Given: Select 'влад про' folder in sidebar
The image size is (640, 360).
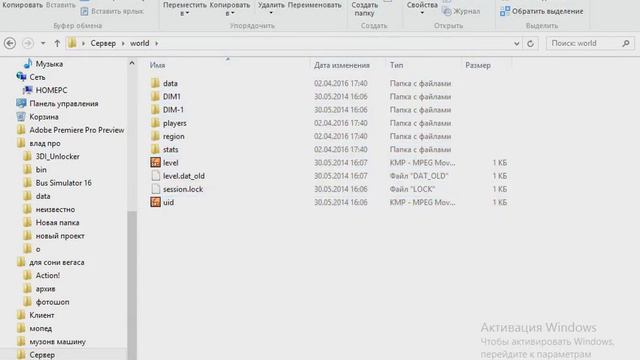Looking at the screenshot, I should pos(44,143).
